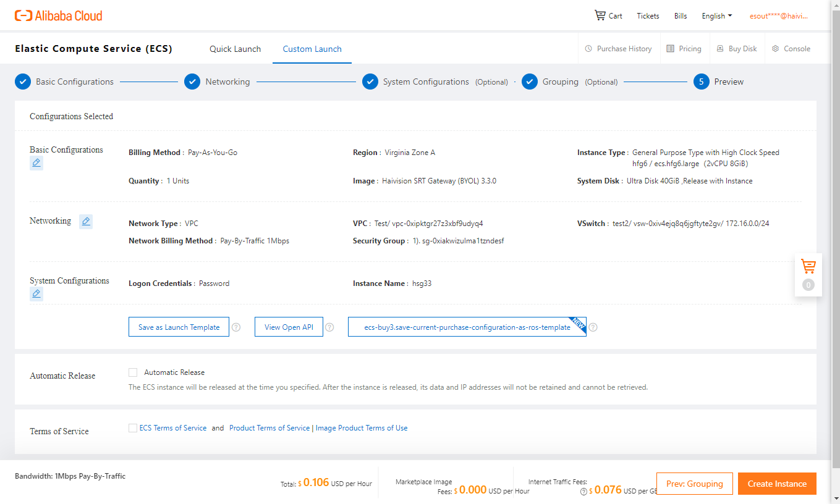Open the floating orange shopping cart
The image size is (840, 504).
[x=808, y=267]
